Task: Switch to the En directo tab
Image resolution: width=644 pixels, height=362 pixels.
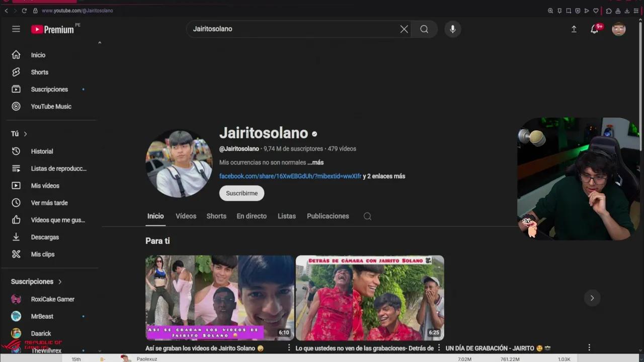Action: click(x=252, y=216)
